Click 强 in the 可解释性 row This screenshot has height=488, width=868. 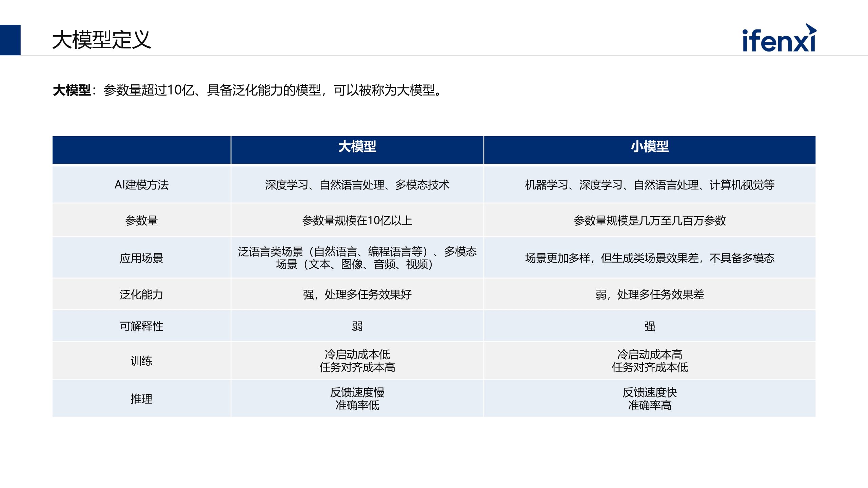(650, 326)
